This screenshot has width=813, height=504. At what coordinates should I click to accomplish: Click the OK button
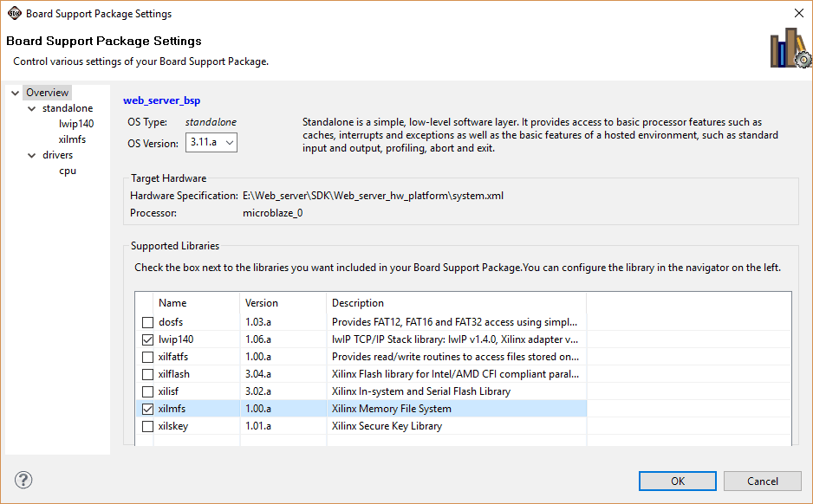(677, 481)
